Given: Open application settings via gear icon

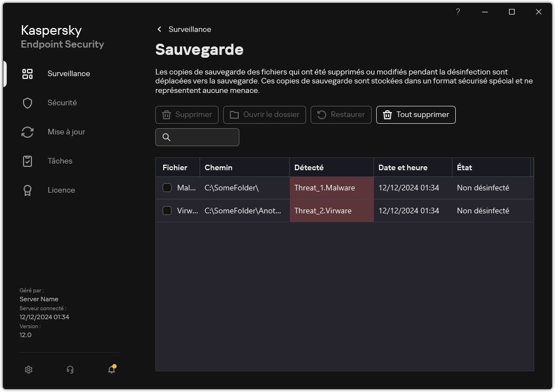Looking at the screenshot, I should pos(28,370).
